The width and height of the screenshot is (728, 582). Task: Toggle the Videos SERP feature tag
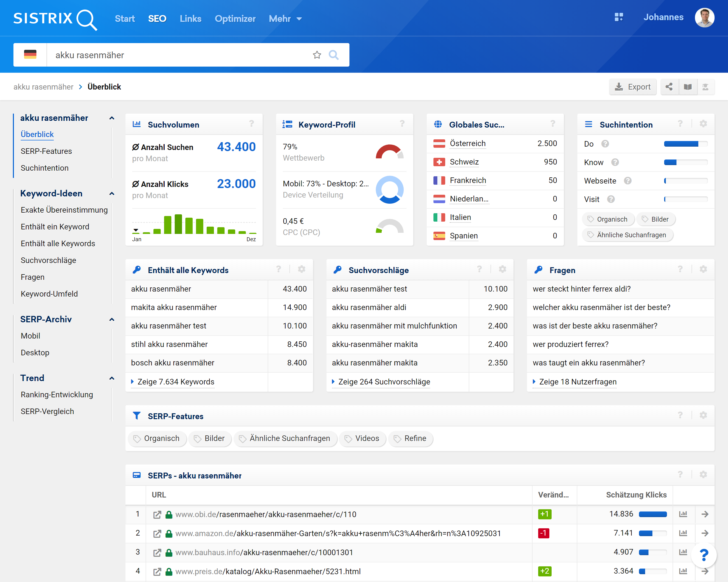click(362, 438)
